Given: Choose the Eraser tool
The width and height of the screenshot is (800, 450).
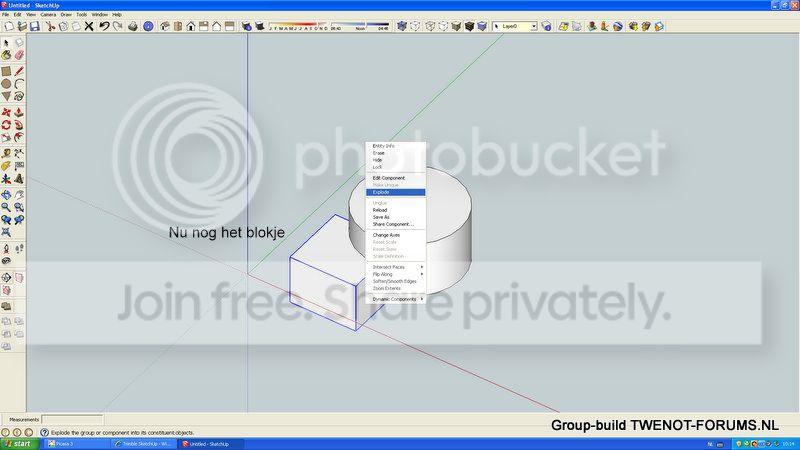Looking at the screenshot, I should (x=19, y=55).
